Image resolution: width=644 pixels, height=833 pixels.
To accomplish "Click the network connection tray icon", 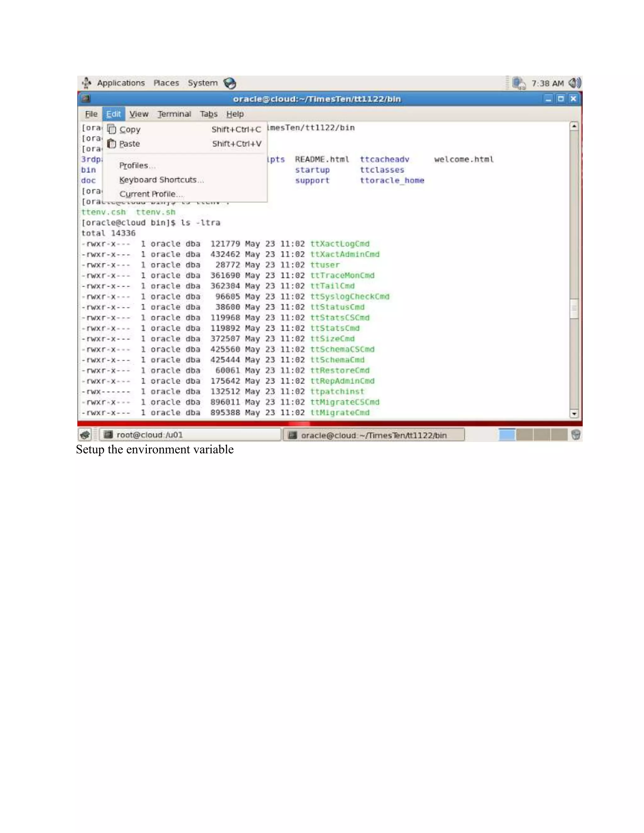I will pos(519,83).
